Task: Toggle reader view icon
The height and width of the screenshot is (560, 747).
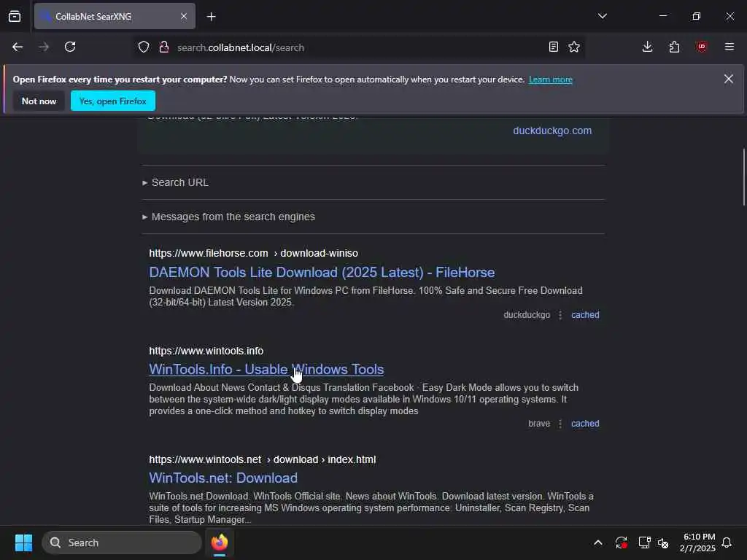Action: coord(553,47)
